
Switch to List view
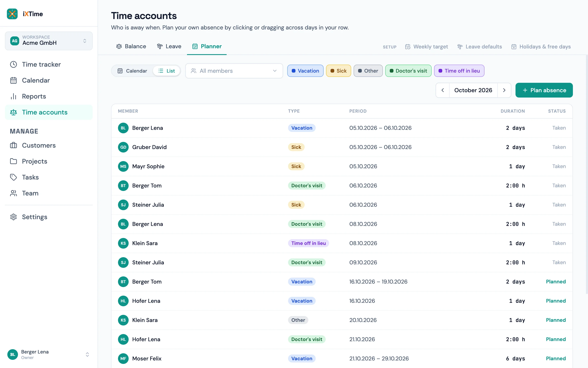click(166, 71)
